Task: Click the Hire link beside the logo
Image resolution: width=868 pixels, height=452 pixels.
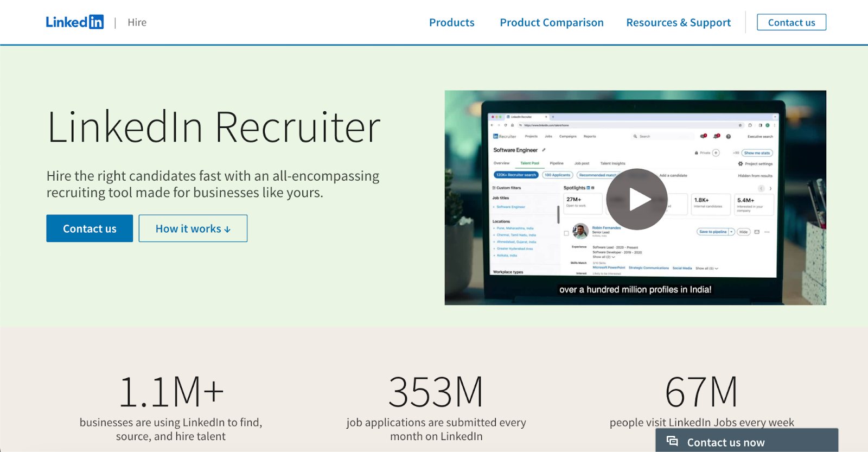Action: (137, 22)
